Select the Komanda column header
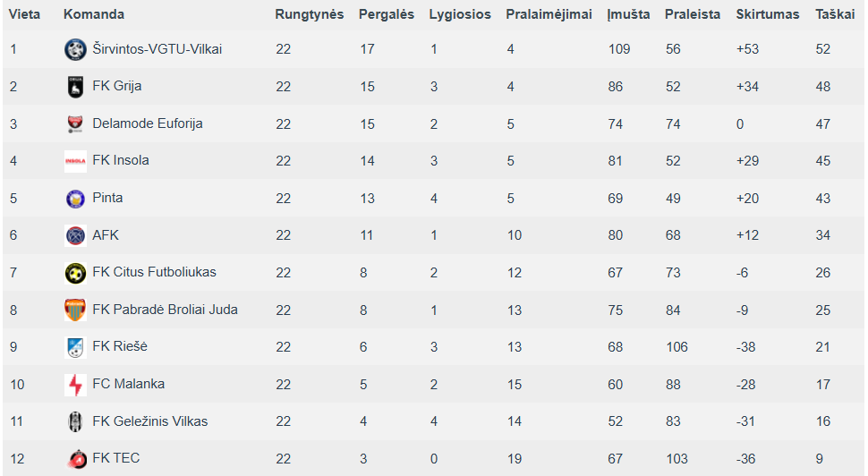The image size is (868, 476). pos(94,14)
